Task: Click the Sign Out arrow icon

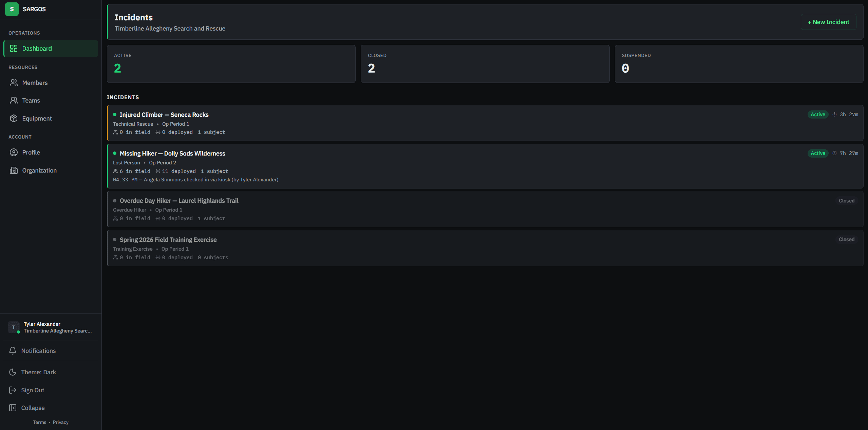Action: pyautogui.click(x=13, y=390)
